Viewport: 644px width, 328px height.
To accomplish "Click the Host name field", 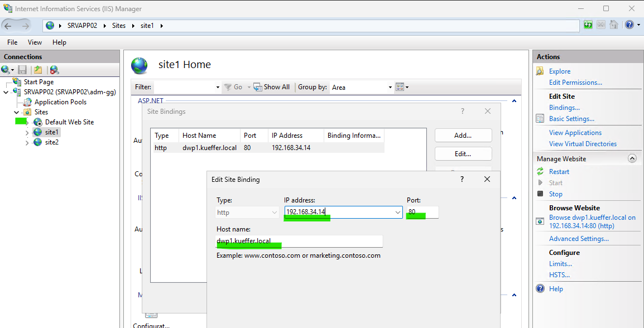I will point(300,241).
